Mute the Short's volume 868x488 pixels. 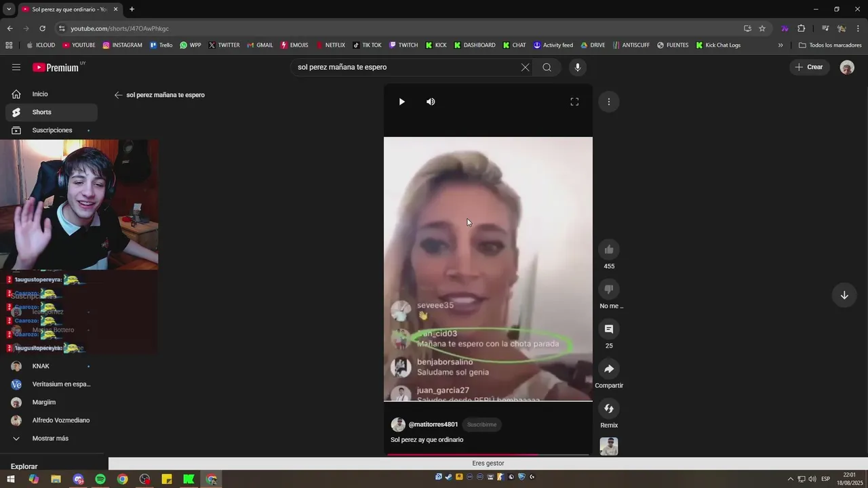[431, 102]
